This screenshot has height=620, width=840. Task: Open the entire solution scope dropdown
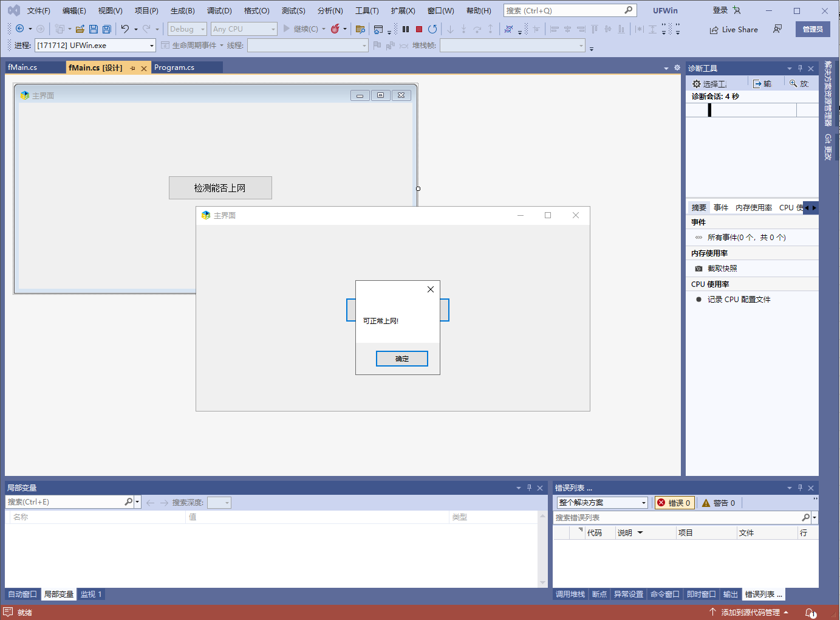[603, 503]
